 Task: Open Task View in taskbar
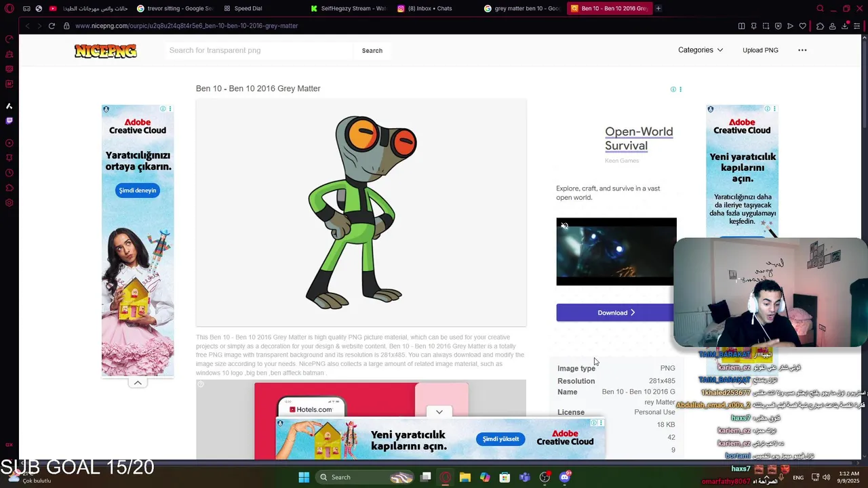tap(426, 477)
